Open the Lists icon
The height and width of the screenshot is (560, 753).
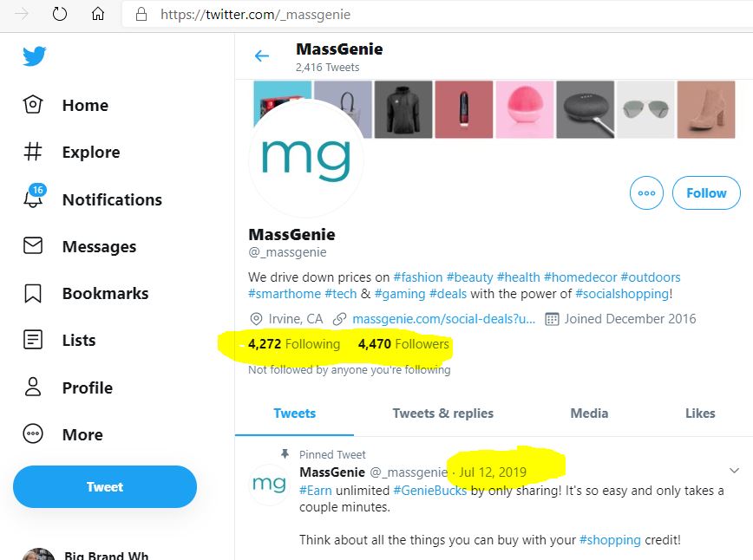click(33, 341)
